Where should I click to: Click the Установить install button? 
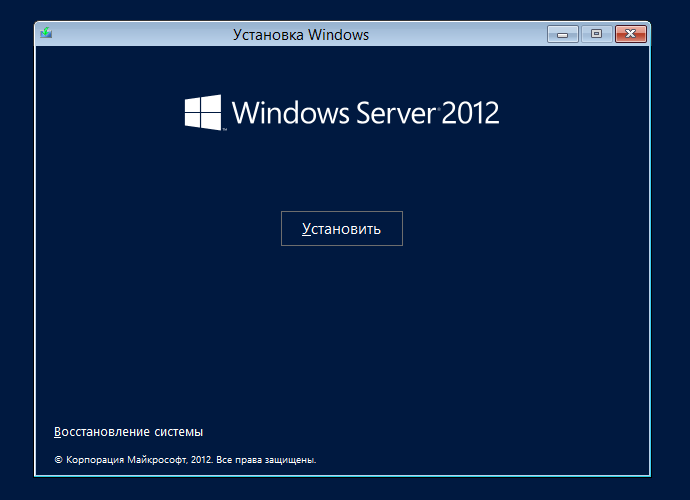(x=341, y=228)
